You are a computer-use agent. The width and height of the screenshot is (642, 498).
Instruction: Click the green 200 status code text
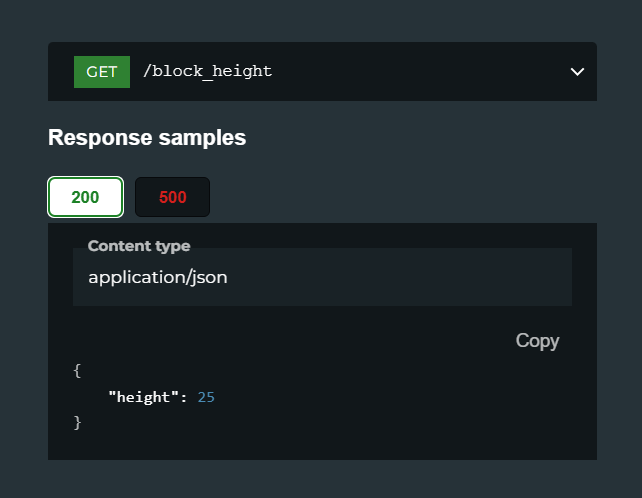(85, 197)
